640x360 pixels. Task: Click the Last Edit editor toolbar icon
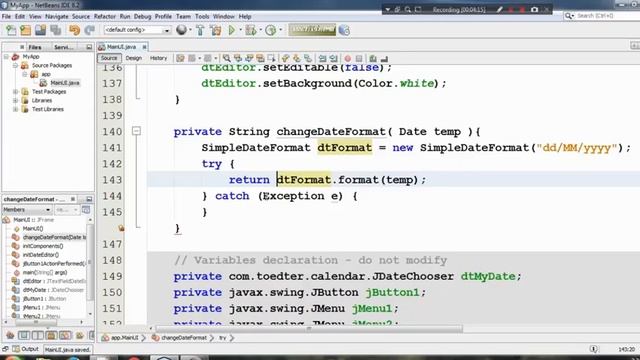pos(180,58)
